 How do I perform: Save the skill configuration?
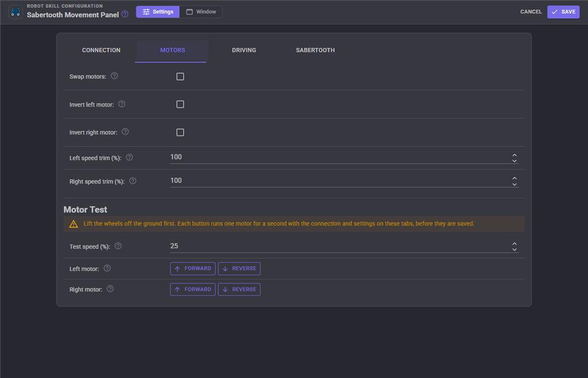[563, 12]
